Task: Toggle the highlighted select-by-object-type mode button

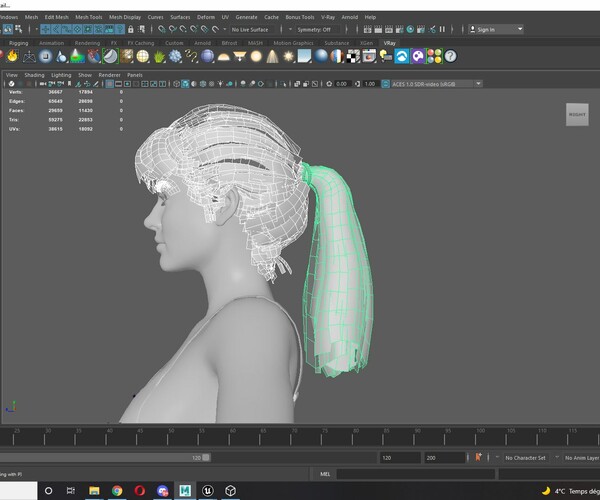Action: 8,29
